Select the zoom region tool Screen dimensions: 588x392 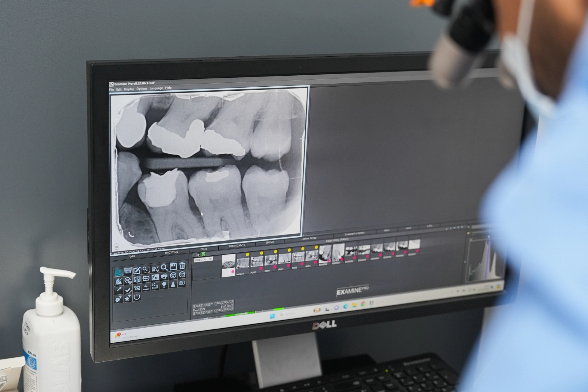(x=146, y=270)
